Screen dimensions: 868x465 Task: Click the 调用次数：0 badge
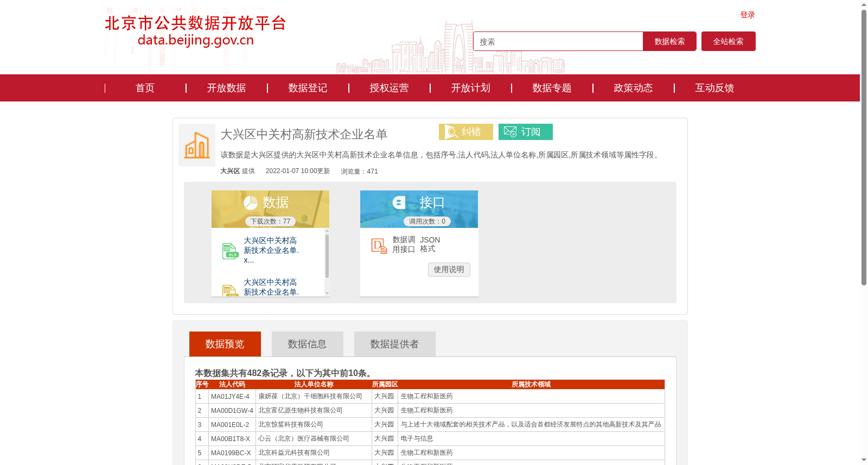click(x=427, y=221)
